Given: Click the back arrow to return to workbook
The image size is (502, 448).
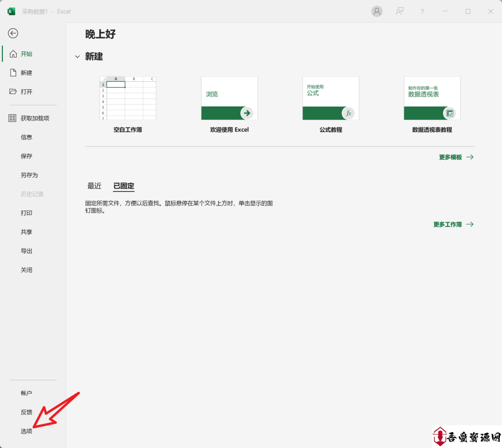Looking at the screenshot, I should pyautogui.click(x=13, y=33).
